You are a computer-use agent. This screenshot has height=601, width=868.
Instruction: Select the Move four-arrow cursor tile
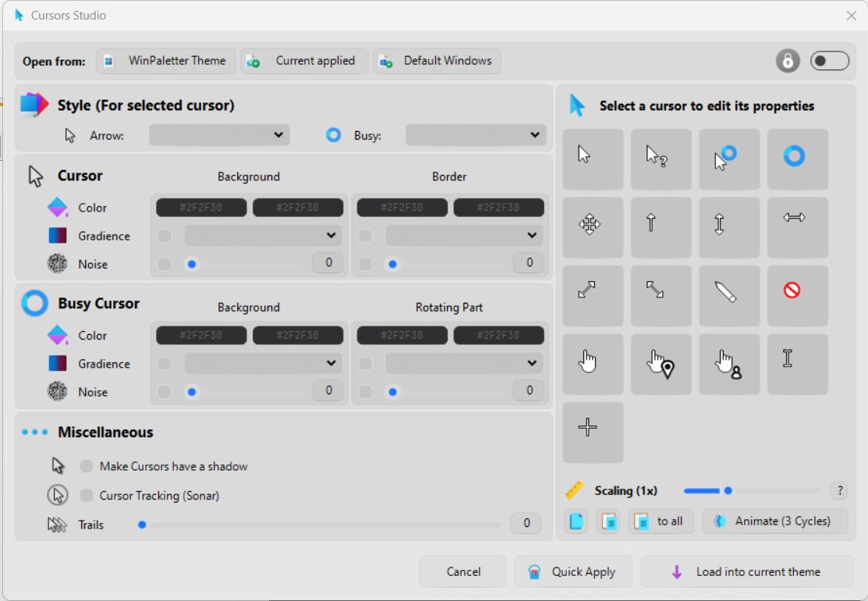pyautogui.click(x=592, y=227)
